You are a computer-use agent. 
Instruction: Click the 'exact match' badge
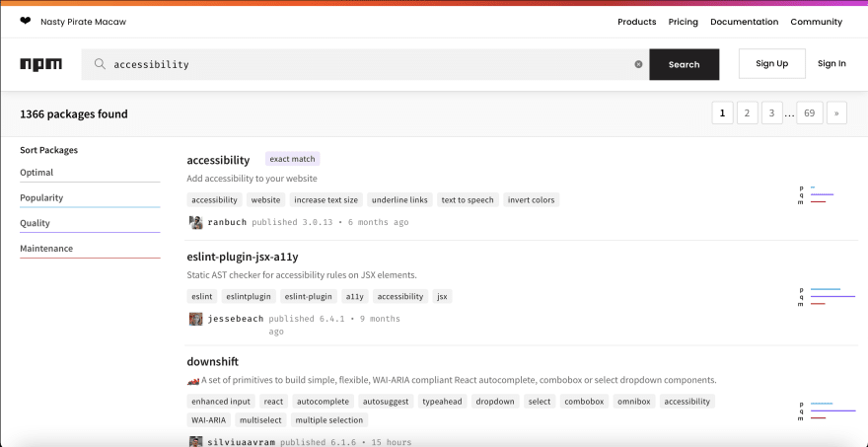point(292,159)
